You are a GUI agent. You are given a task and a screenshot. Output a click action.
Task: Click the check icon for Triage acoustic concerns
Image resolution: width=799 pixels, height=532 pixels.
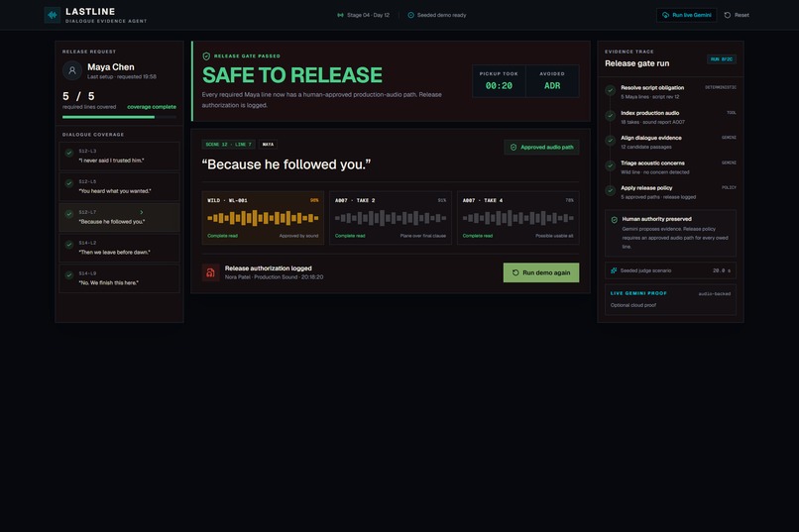(x=610, y=165)
